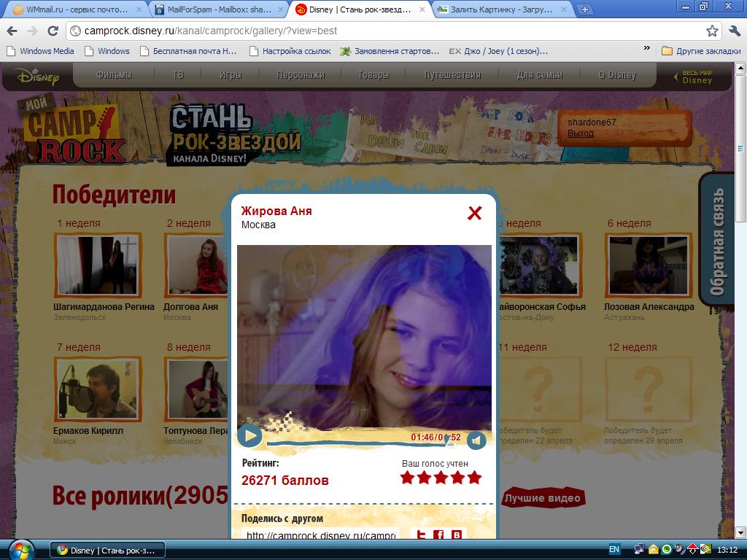Click the share link URL field

click(x=321, y=534)
